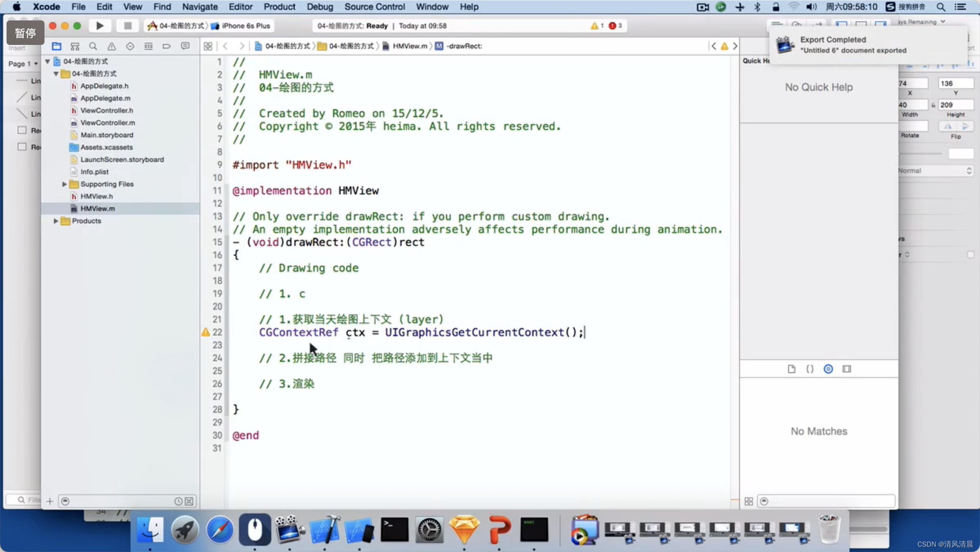This screenshot has width=980, height=552.
Task: Click the back navigation arrow in breadcrumb
Action: (x=225, y=45)
